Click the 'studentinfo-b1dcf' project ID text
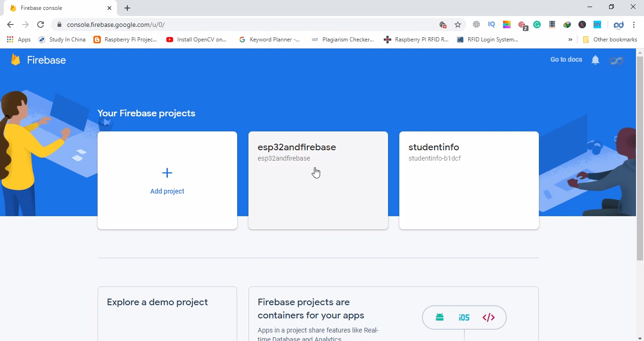The image size is (644, 341). tap(435, 158)
